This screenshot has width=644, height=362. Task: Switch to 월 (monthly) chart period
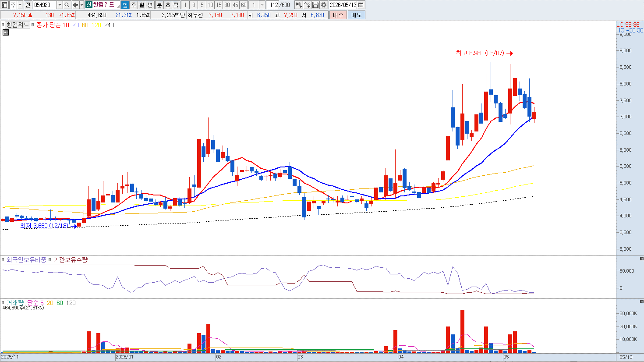142,5
